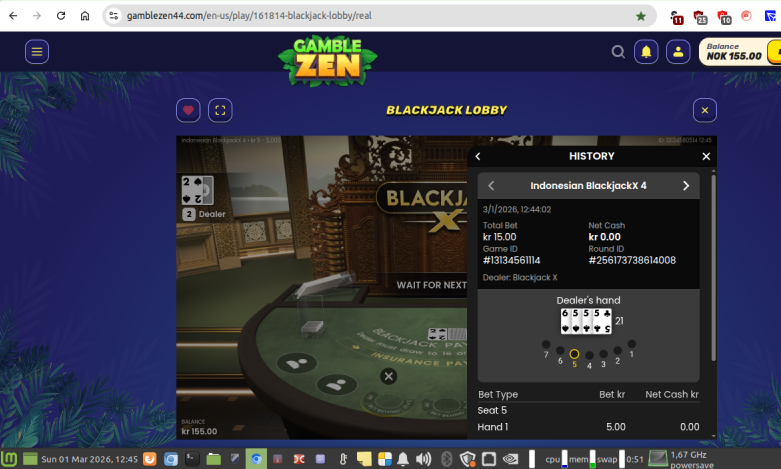Show next game round in history
The image size is (781, 469).
click(x=686, y=185)
